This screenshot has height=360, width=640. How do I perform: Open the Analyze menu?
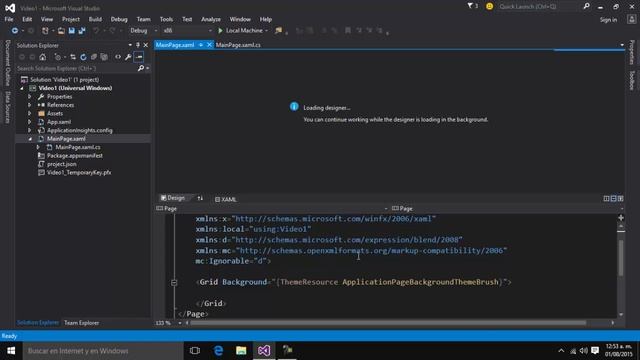point(211,19)
